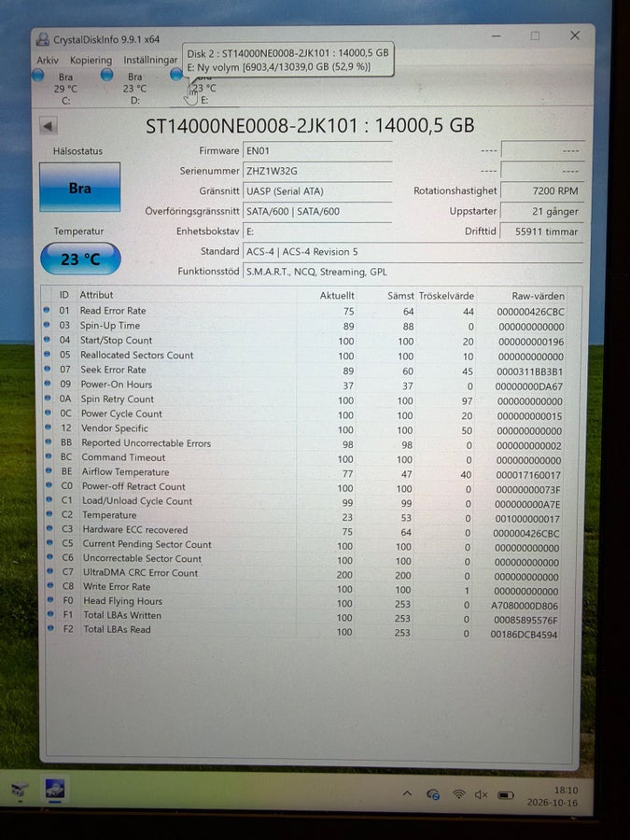Click the Tröskelvärde column header
Image resolution: width=630 pixels, height=840 pixels.
coord(446,296)
